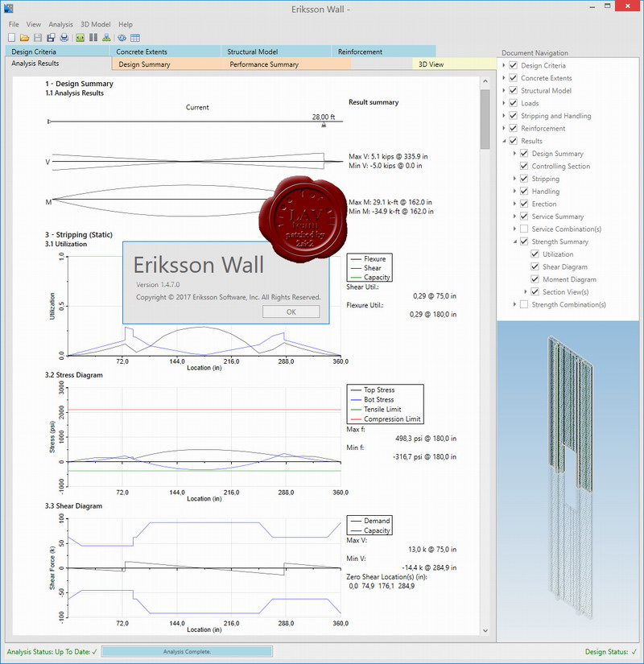Select the Design Summary sub-tab
The image size is (644, 664).
pos(167,64)
